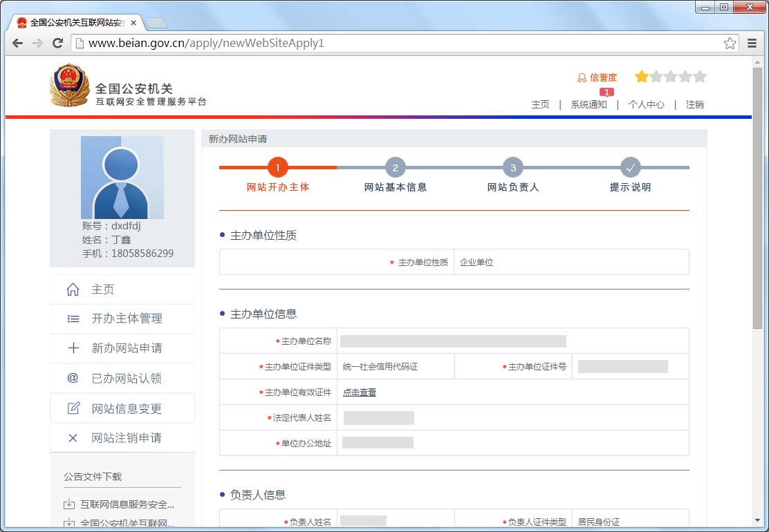Select step 2 网站基本信息 circle

395,167
